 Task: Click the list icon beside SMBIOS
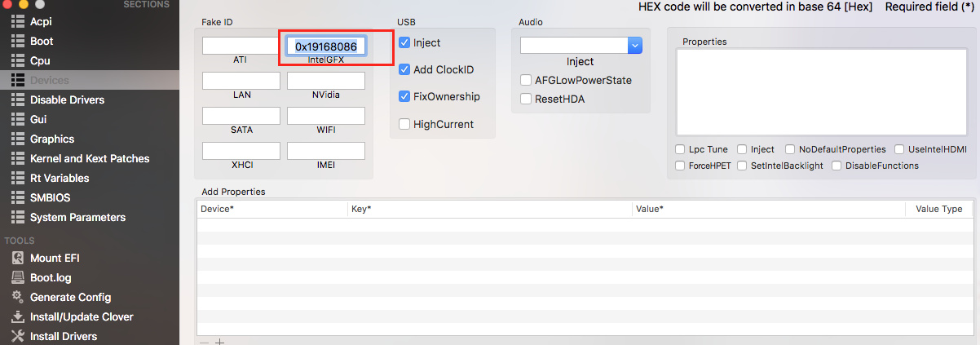[17, 197]
